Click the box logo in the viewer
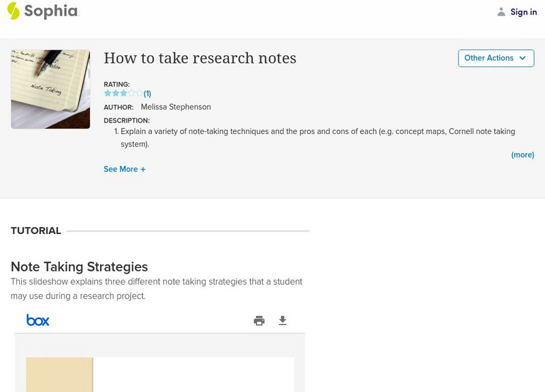 pyautogui.click(x=37, y=320)
